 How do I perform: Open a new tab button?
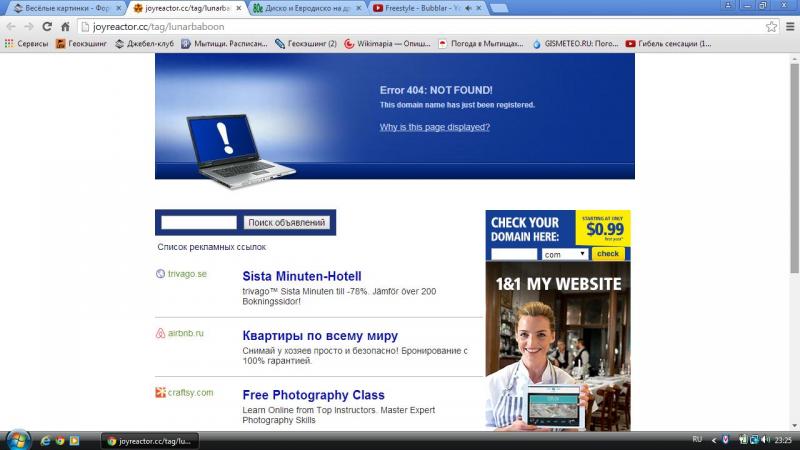(498, 8)
